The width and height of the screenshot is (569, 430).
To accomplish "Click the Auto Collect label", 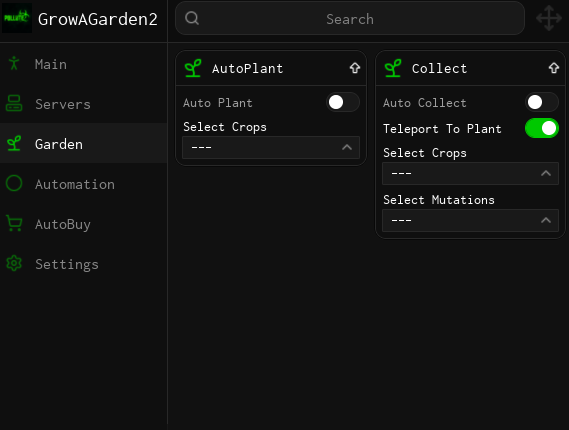I will coord(425,103).
